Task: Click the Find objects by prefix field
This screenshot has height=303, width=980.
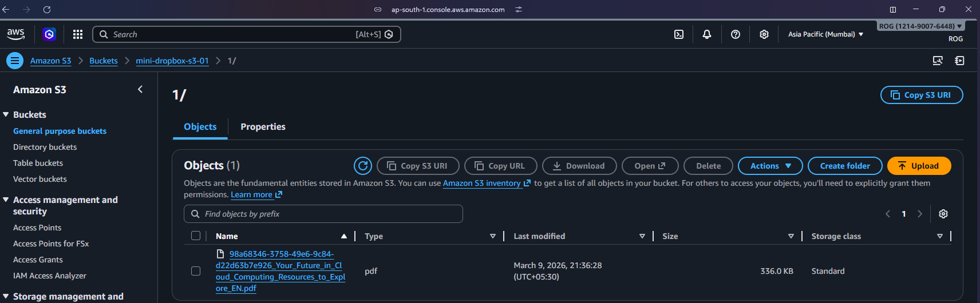Action: coord(323,214)
